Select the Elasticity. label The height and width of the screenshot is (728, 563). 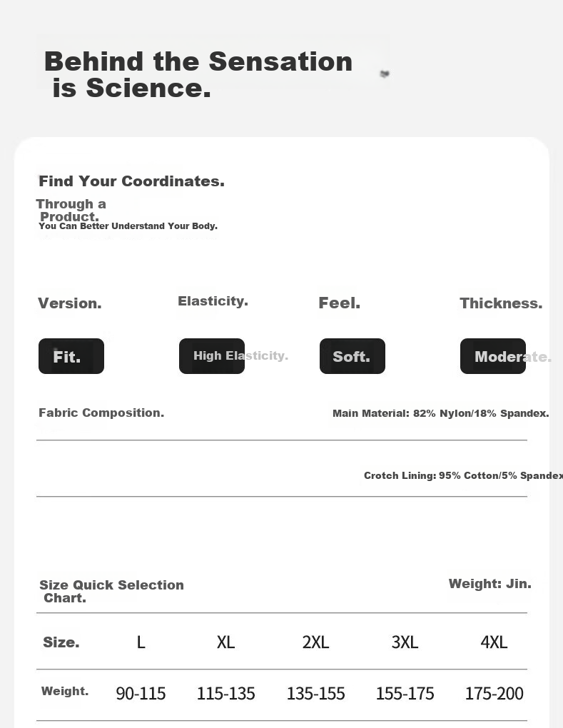213,301
